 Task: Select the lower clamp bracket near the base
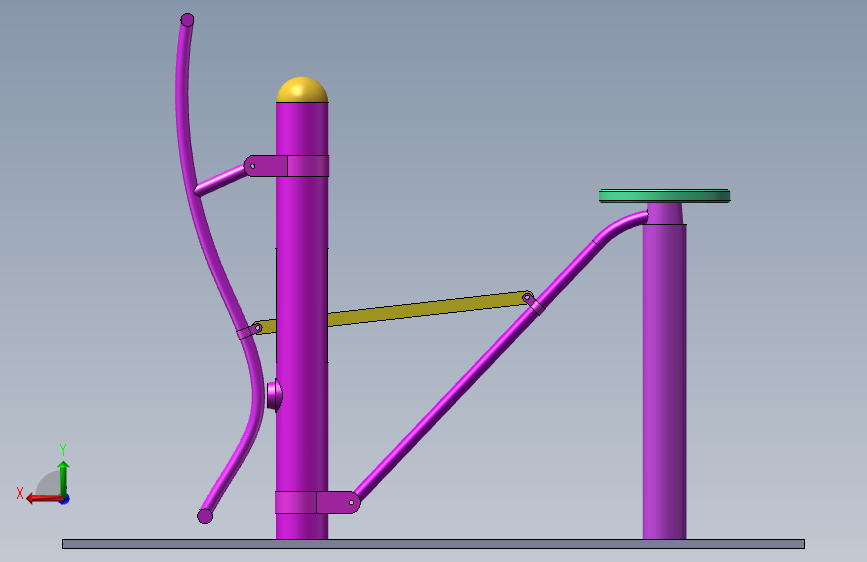pyautogui.click(x=317, y=502)
